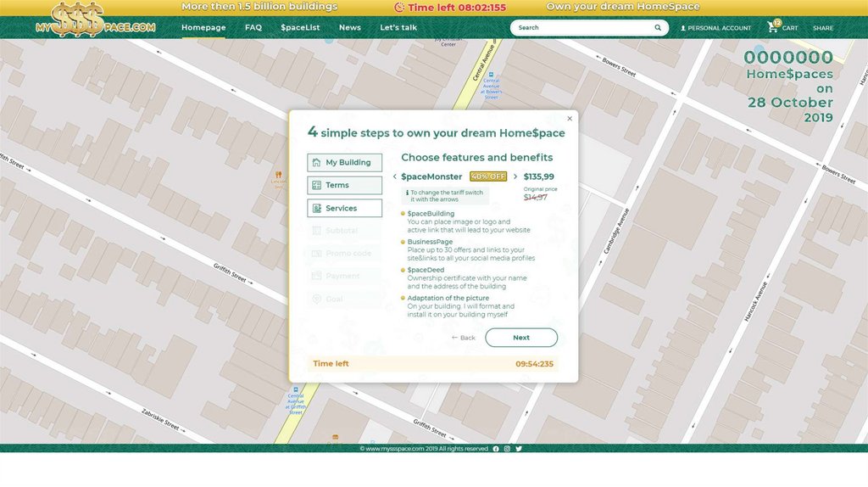
Task: Click the Share link in header
Action: [822, 28]
